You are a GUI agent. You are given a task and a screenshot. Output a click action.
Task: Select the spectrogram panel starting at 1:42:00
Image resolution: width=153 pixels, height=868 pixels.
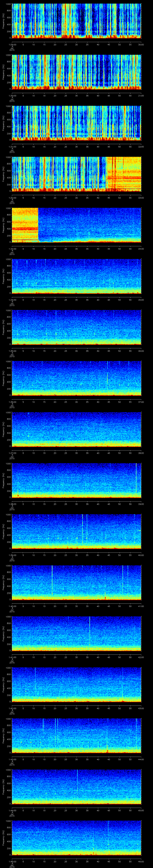pos(76,685)
